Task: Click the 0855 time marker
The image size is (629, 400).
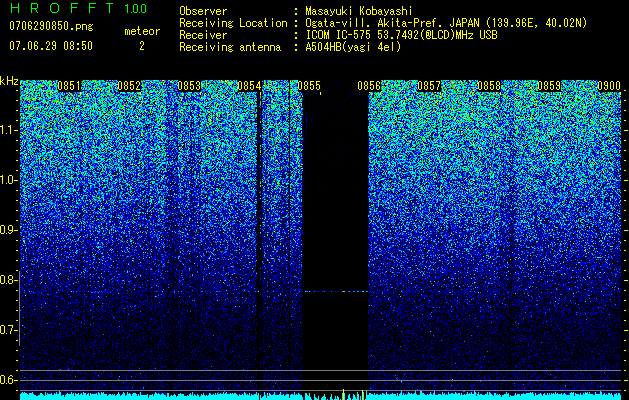Action: [x=309, y=86]
